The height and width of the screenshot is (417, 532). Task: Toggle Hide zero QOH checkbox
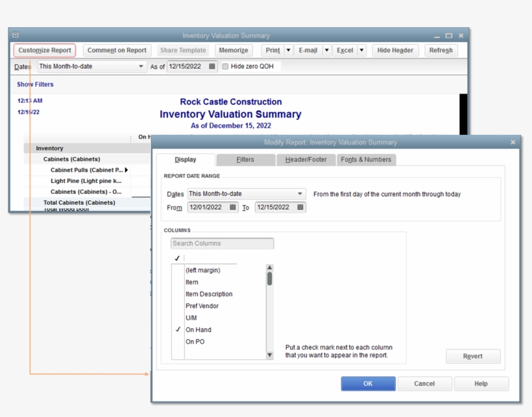[x=225, y=66]
